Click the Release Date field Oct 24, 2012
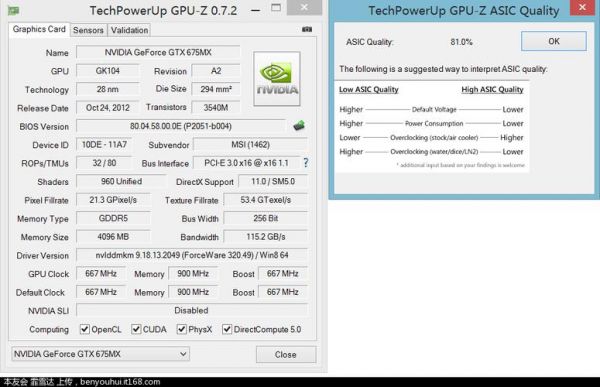Image resolution: width=600 pixels, height=387 pixels. (x=108, y=108)
